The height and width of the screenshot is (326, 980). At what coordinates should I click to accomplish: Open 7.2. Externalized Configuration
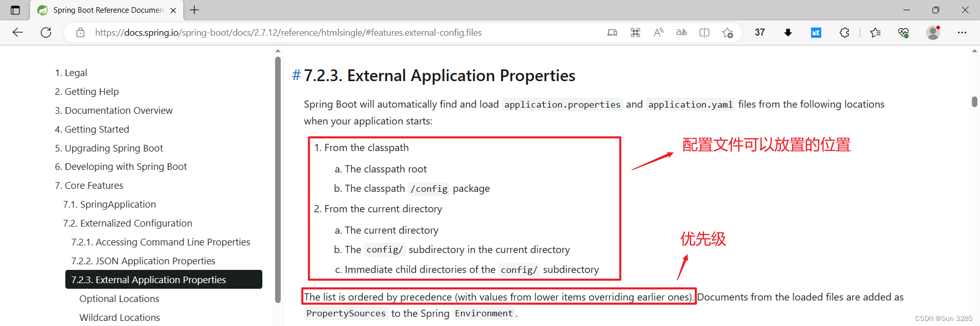(128, 223)
